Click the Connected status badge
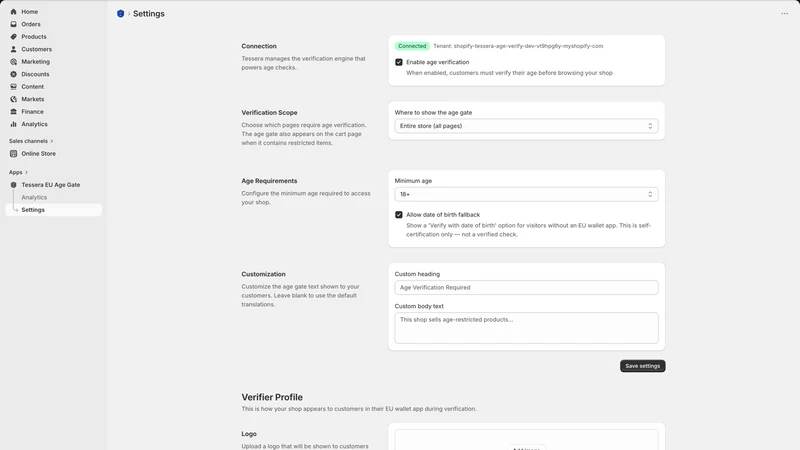This screenshot has height=450, width=800. point(412,46)
